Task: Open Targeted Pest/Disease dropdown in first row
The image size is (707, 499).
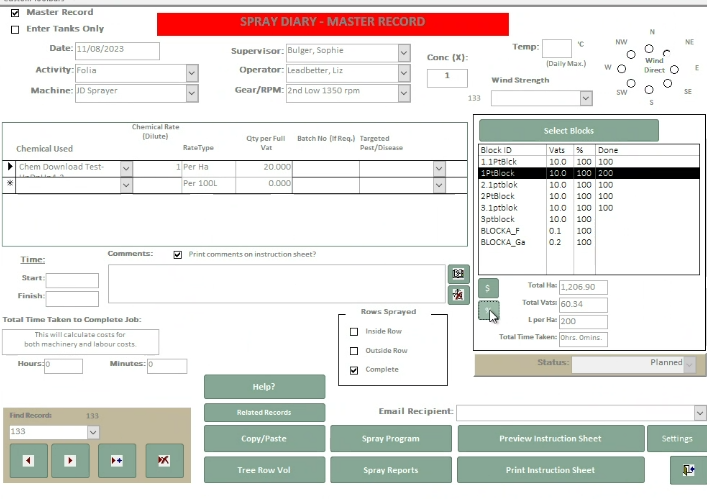Action: coord(439,169)
